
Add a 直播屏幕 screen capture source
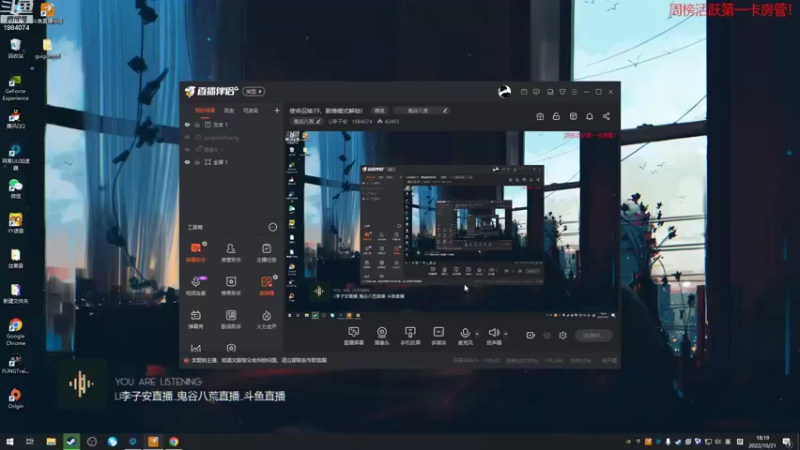coord(354,336)
